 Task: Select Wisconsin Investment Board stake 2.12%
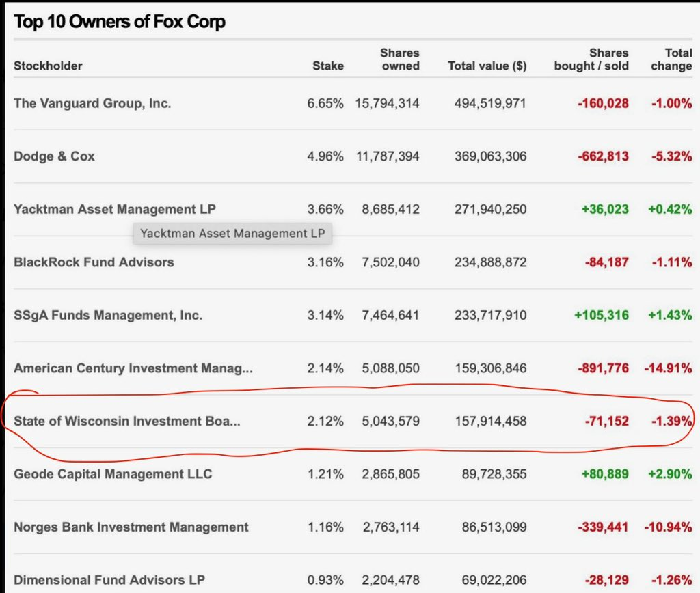(325, 421)
